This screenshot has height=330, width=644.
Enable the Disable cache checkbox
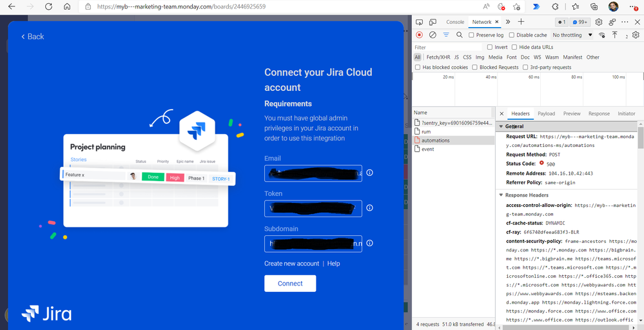click(512, 35)
